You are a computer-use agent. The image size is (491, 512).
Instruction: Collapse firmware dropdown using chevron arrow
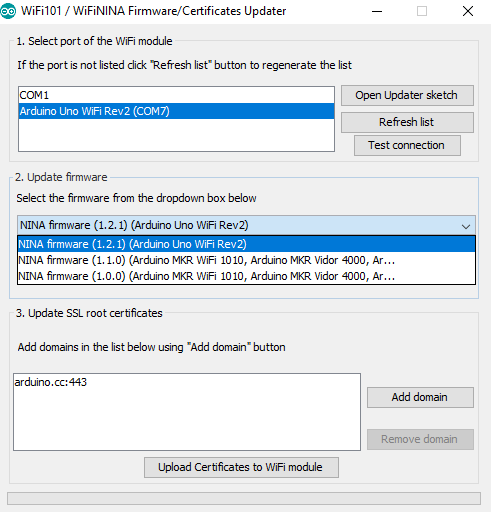pyautogui.click(x=466, y=227)
